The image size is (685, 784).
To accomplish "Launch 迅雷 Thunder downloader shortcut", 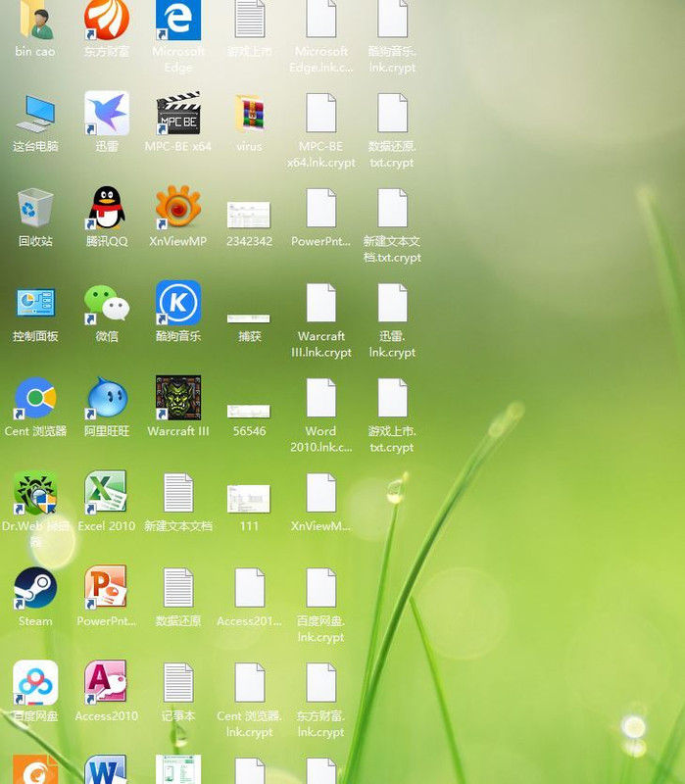I will (x=107, y=113).
